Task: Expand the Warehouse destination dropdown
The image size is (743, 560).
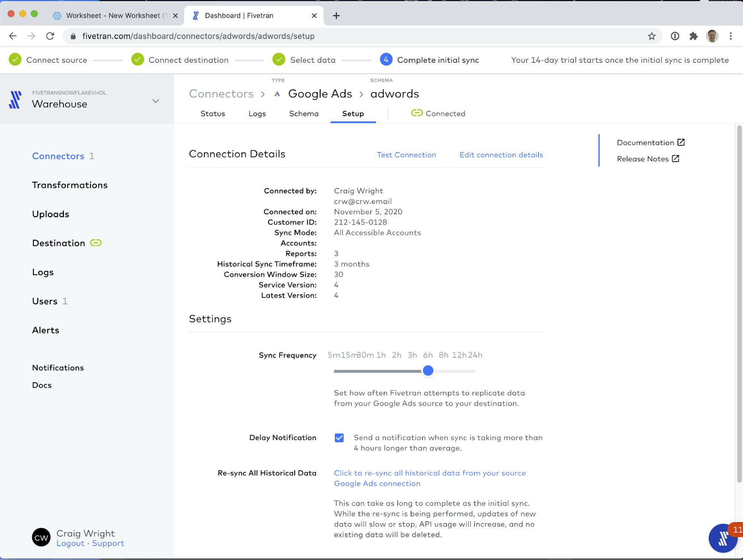Action: pos(156,101)
